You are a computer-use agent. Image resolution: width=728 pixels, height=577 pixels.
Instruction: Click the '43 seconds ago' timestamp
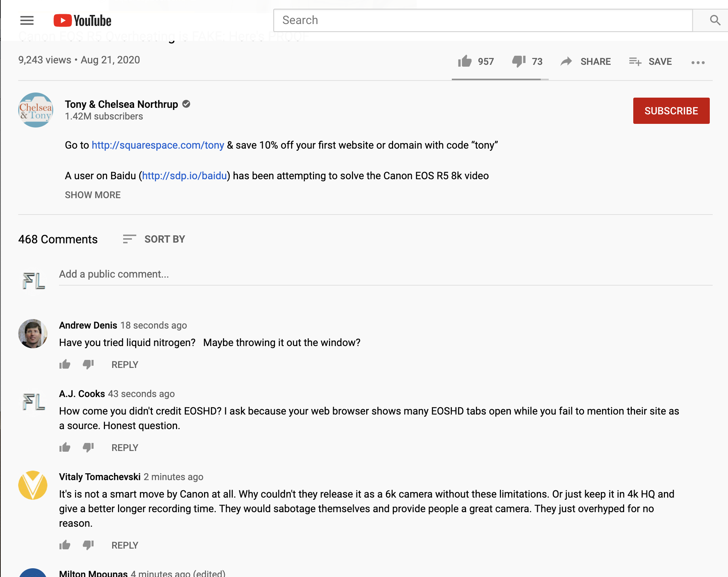(x=141, y=394)
